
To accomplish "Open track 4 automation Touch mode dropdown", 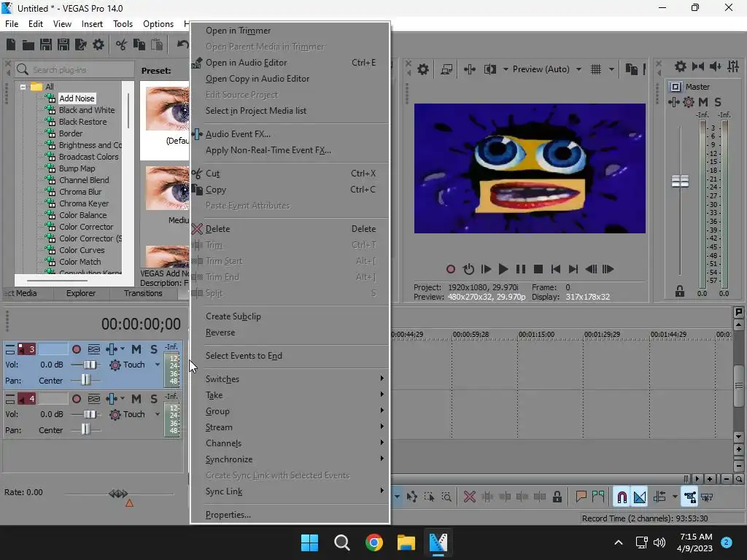I will click(158, 414).
